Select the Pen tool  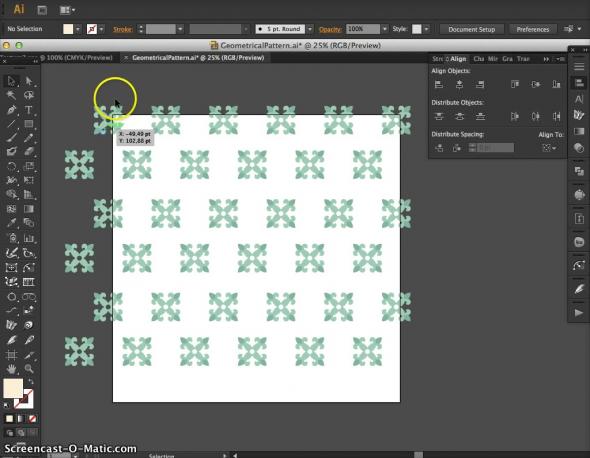pyautogui.click(x=11, y=110)
